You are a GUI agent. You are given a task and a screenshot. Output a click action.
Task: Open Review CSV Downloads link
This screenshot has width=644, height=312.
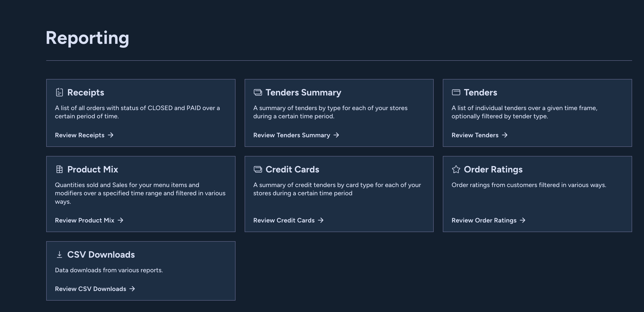tap(90, 289)
